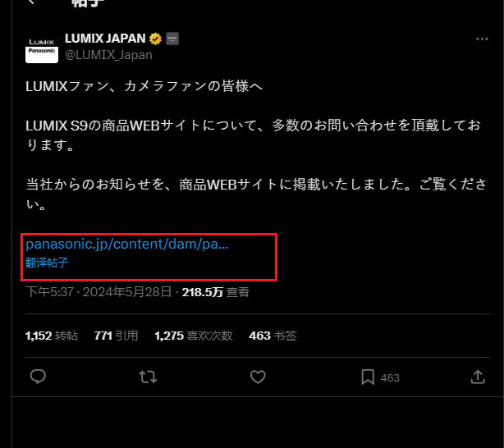
Task: Click the gold verified badge
Action: (x=156, y=39)
